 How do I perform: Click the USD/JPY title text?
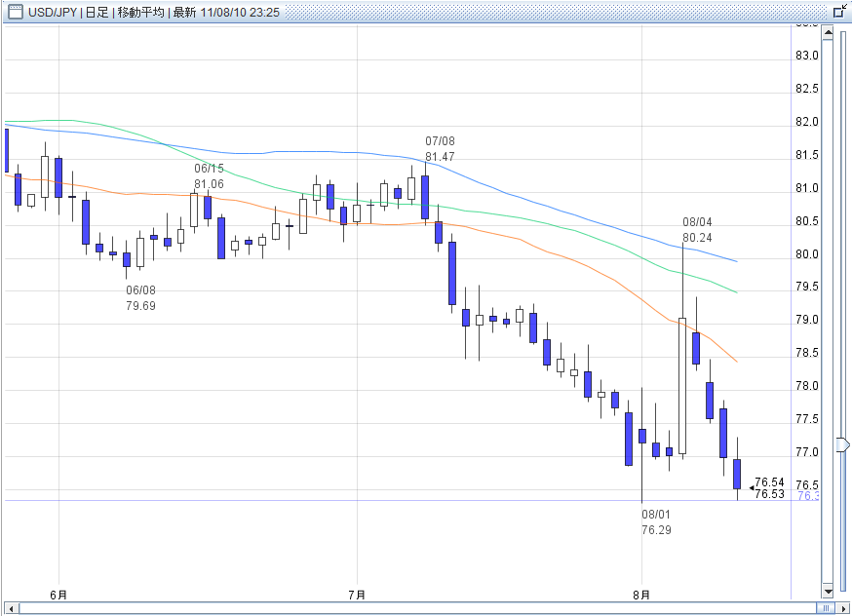click(x=53, y=12)
